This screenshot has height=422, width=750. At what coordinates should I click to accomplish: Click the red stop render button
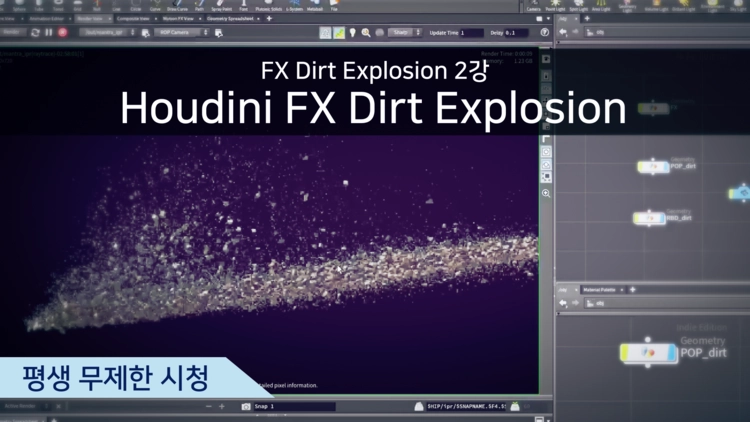[x=63, y=33]
